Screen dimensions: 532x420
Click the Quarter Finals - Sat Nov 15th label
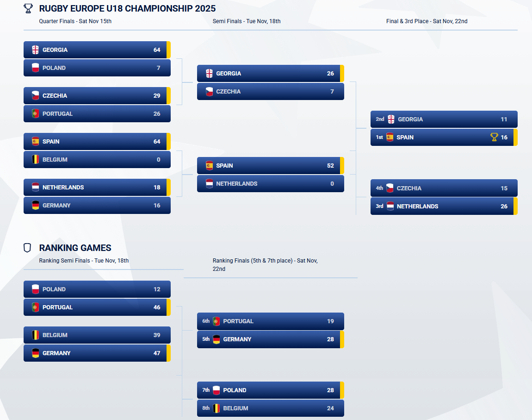[75, 21]
